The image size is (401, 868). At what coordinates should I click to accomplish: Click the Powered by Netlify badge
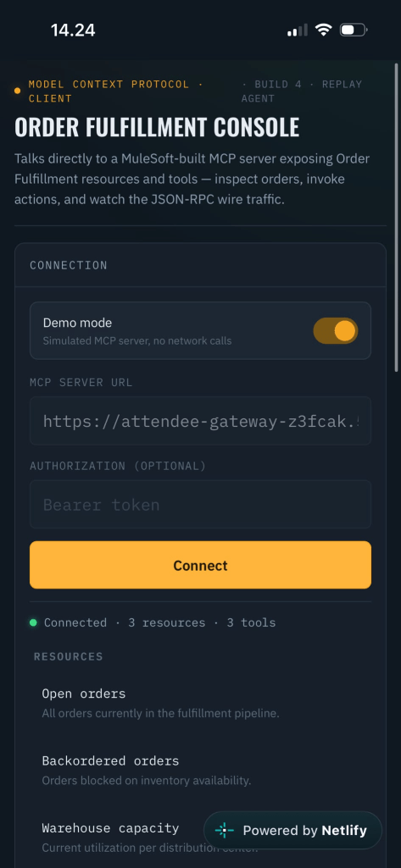pyautogui.click(x=293, y=830)
